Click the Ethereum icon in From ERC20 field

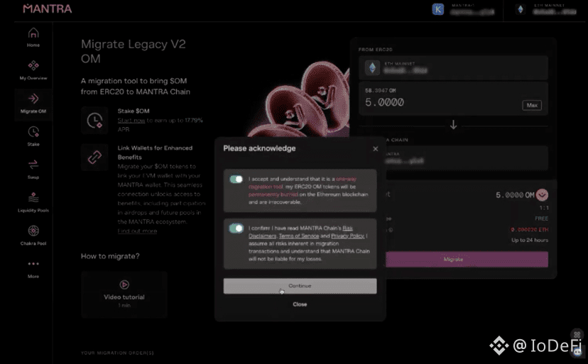click(372, 68)
